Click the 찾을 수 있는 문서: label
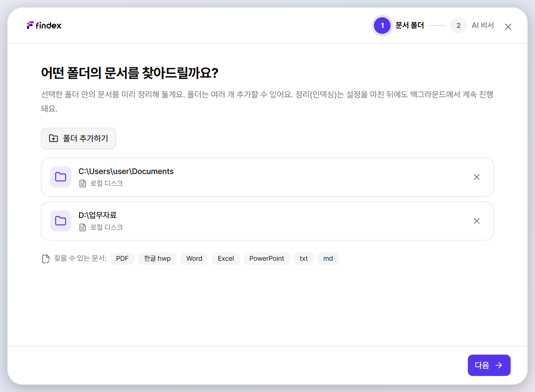 click(80, 258)
